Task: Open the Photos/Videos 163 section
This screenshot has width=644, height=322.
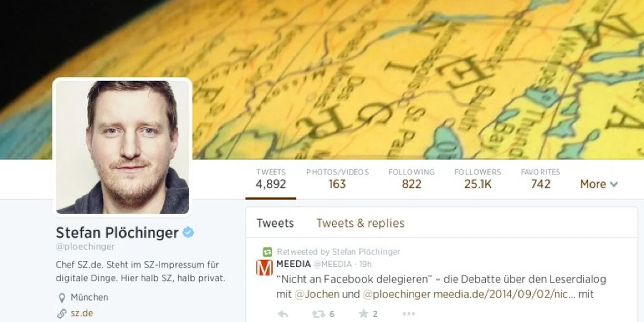Action: tap(338, 179)
